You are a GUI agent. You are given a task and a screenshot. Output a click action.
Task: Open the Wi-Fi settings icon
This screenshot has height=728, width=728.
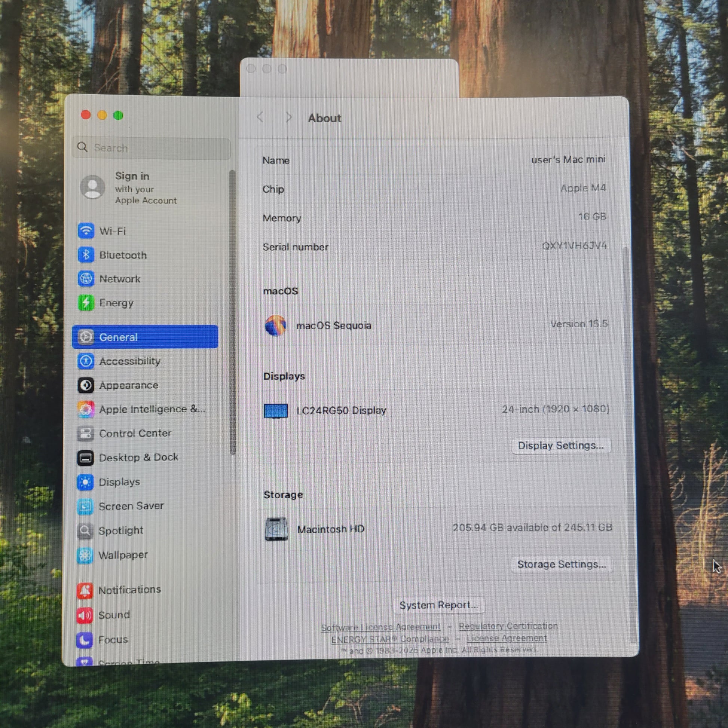[86, 230]
